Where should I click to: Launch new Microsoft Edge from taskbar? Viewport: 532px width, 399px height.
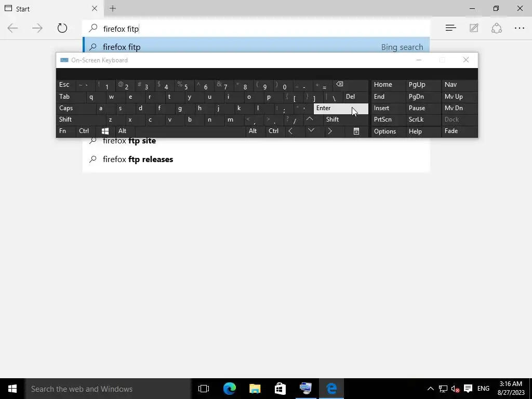point(229,389)
